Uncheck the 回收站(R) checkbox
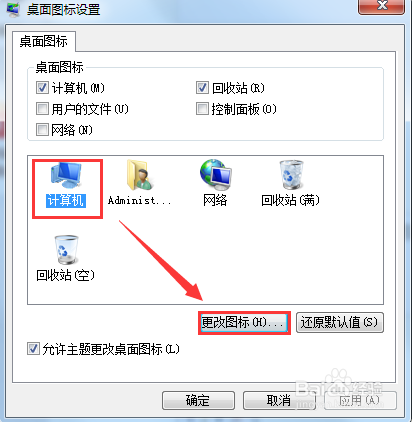The image size is (412, 422). (x=202, y=88)
